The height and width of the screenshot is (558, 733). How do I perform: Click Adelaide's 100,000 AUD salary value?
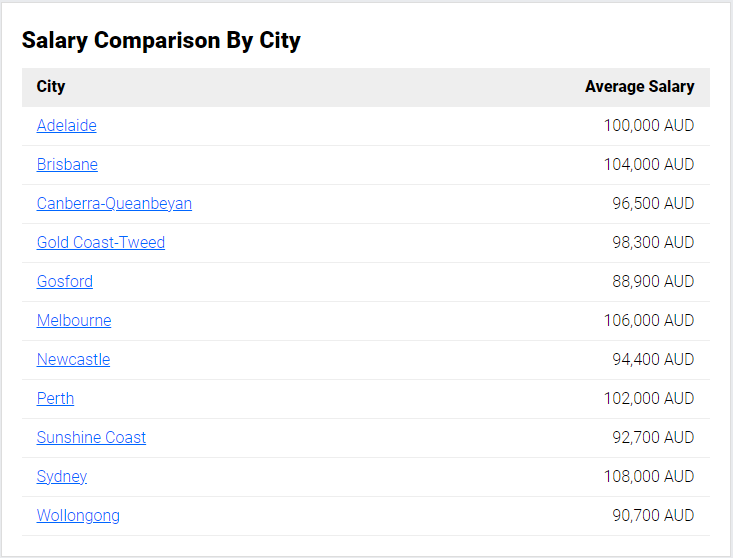tap(648, 126)
